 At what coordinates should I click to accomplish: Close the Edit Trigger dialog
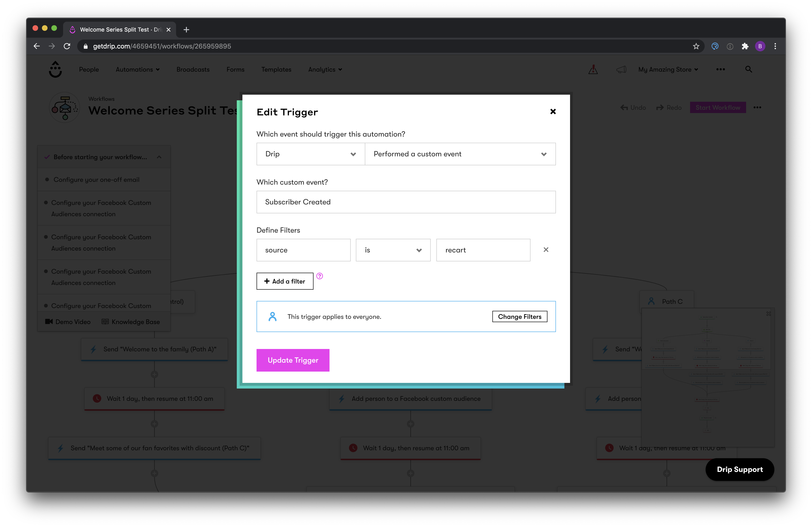tap(553, 112)
